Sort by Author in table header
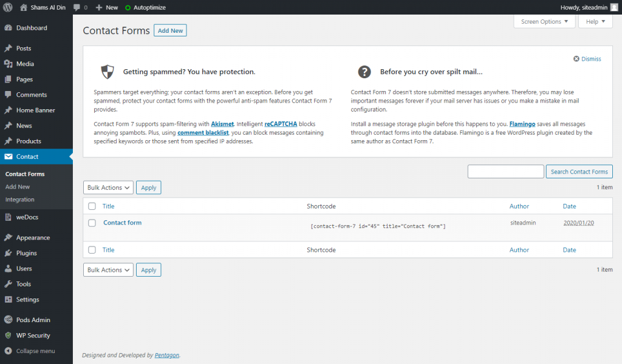622x364 pixels. [519, 206]
